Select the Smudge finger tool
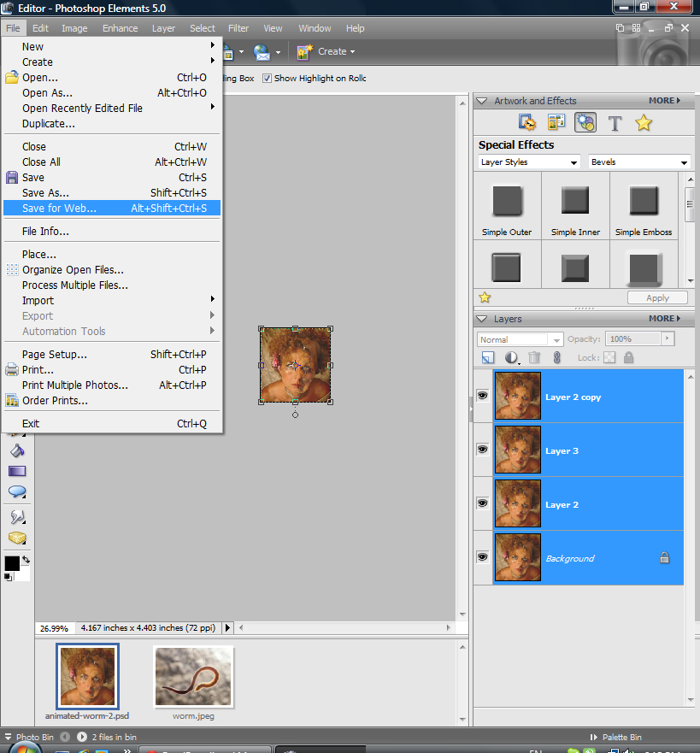 tap(17, 517)
